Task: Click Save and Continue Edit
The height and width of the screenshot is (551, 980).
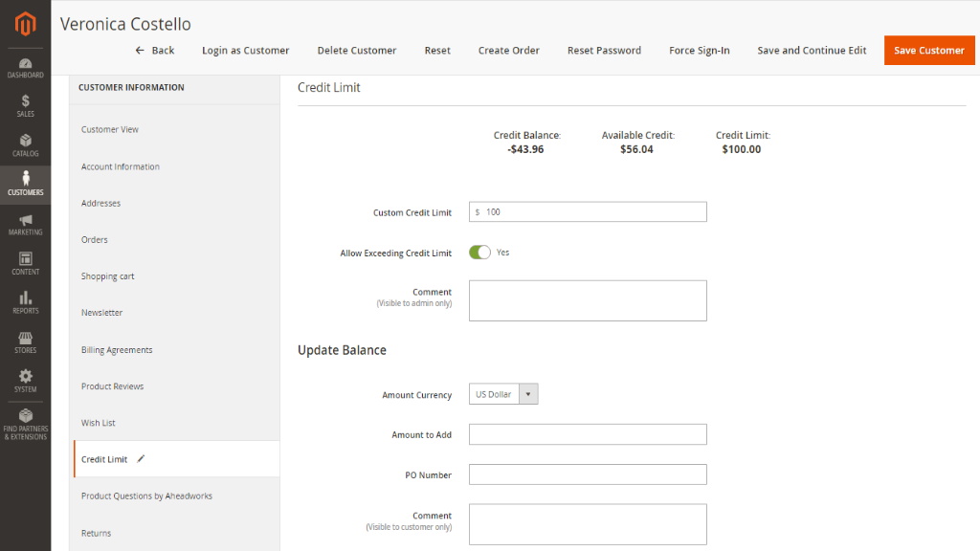Action: pyautogui.click(x=812, y=50)
